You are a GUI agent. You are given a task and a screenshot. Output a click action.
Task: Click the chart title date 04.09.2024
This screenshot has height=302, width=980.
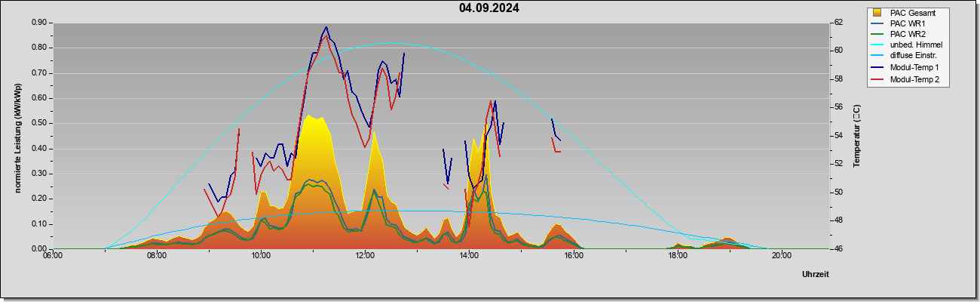point(489,8)
